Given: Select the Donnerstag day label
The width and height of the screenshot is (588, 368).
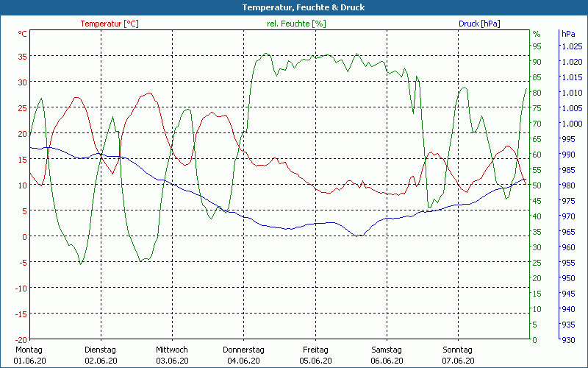Looking at the screenshot, I should [x=243, y=350].
